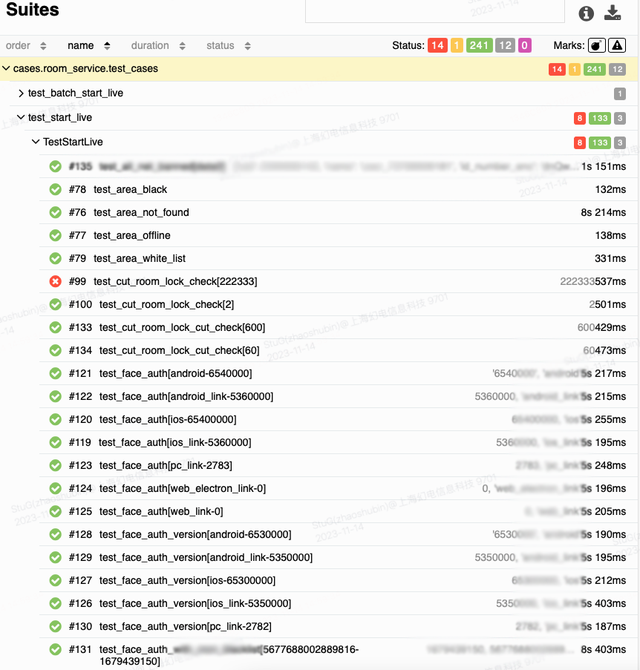Click the Suites search input box
Screen dimensions: 640x670
(435, 11)
